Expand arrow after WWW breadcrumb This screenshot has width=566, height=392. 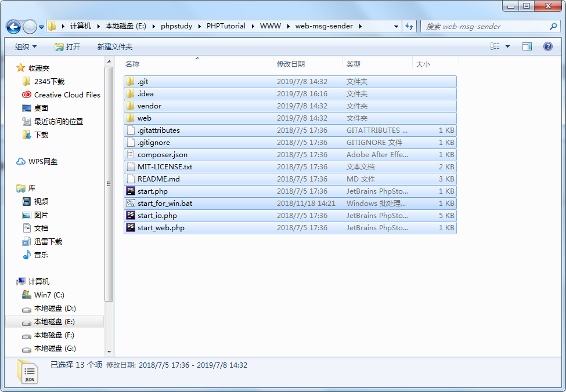coord(289,26)
